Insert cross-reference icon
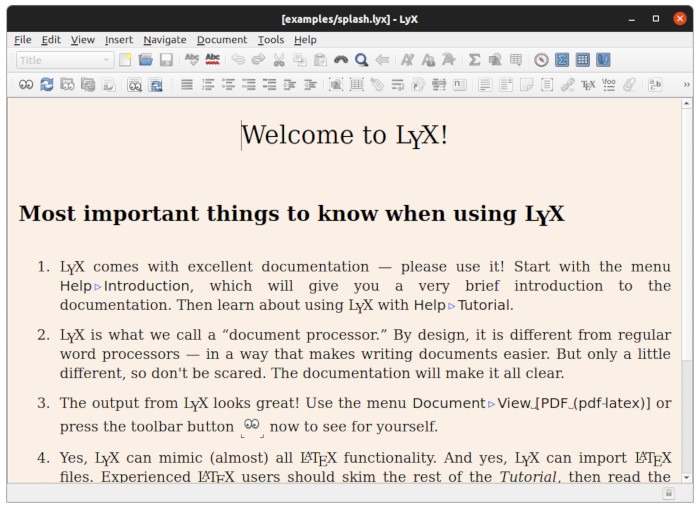 (397, 84)
